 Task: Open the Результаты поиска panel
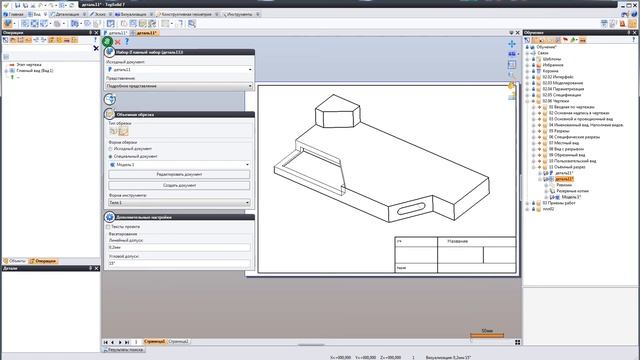click(123, 350)
